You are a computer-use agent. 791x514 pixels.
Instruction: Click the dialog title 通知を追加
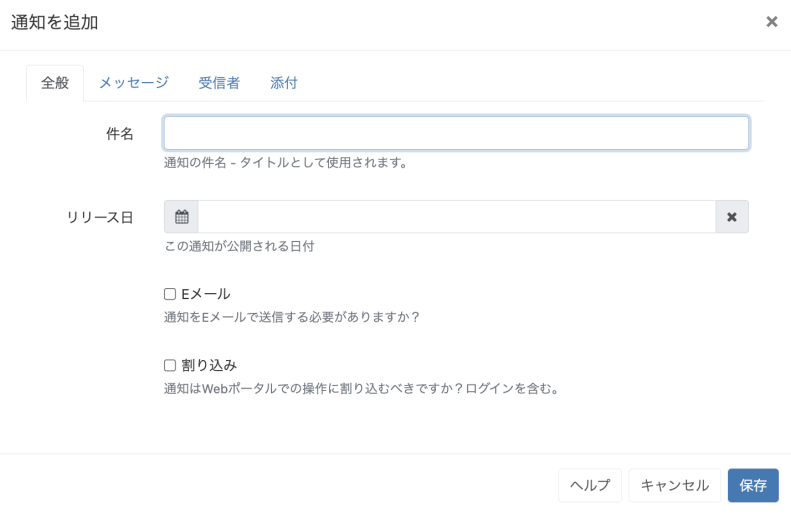coord(54,23)
